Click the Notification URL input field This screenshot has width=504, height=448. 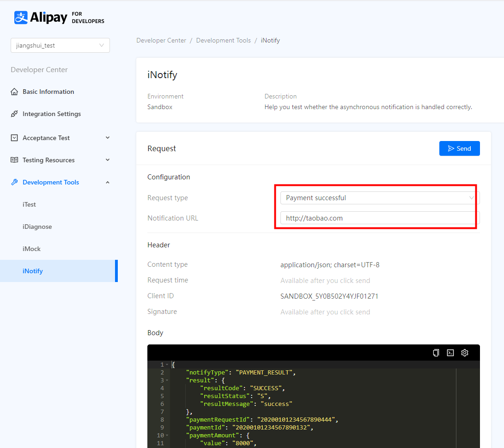[x=379, y=218]
